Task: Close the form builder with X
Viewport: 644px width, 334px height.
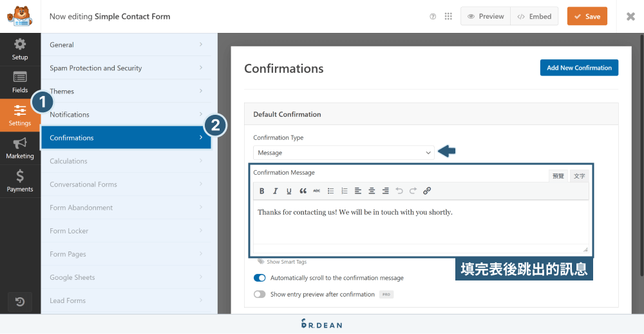Action: coord(630,17)
